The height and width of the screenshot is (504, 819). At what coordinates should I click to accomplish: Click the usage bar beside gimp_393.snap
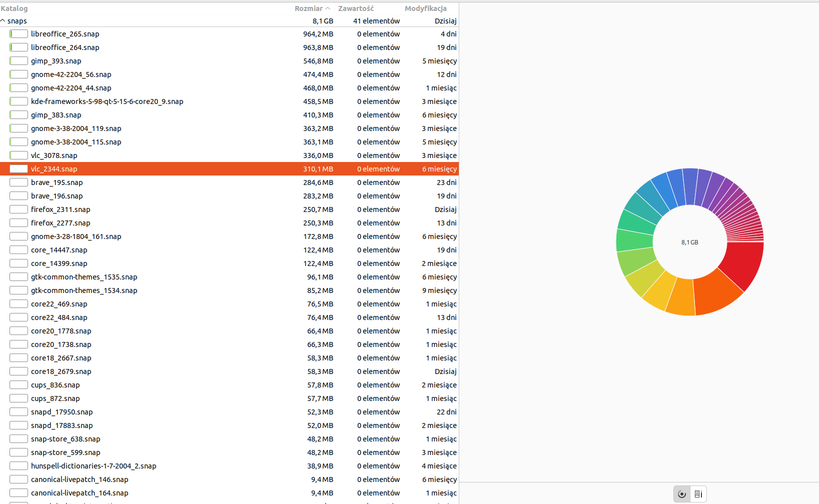pos(19,61)
